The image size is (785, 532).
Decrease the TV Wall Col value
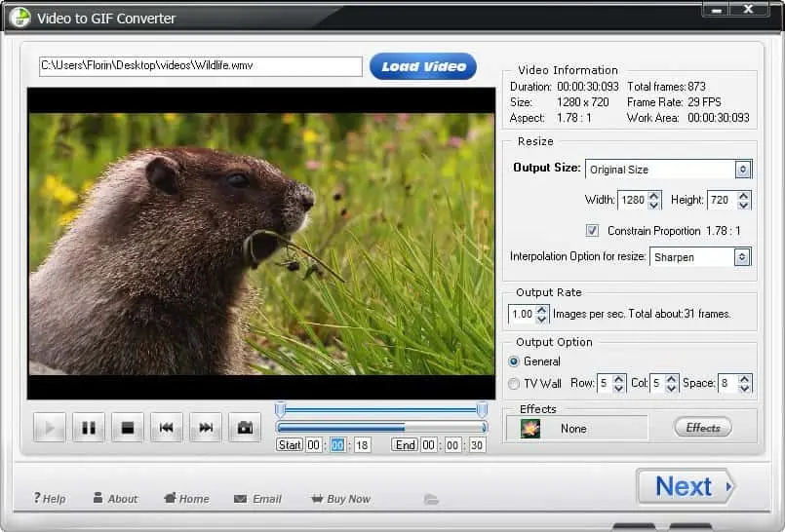[672, 388]
